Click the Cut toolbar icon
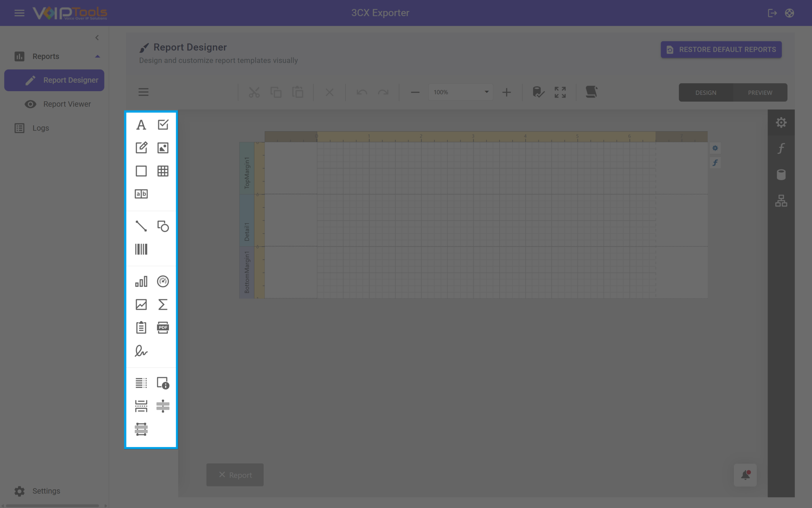 pyautogui.click(x=254, y=92)
